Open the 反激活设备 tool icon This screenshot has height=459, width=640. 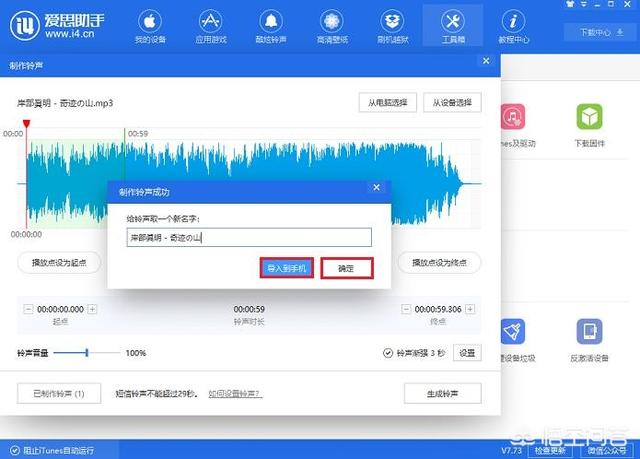coord(589,331)
